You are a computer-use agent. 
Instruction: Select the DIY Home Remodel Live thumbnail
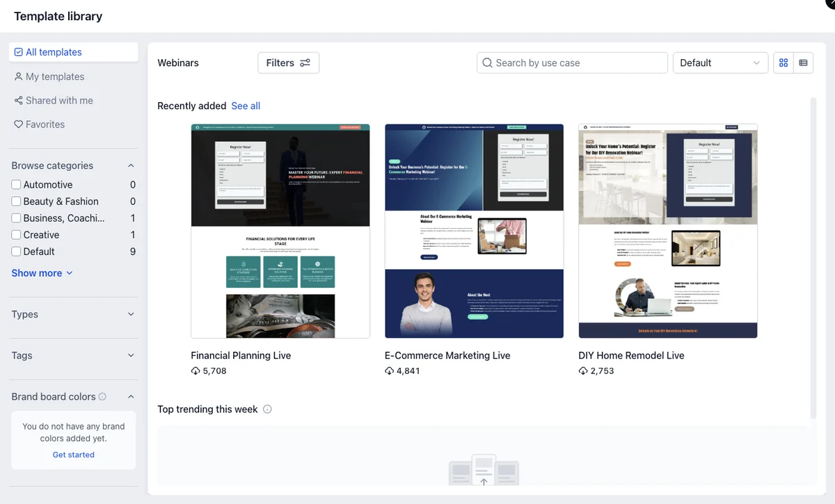click(x=668, y=231)
